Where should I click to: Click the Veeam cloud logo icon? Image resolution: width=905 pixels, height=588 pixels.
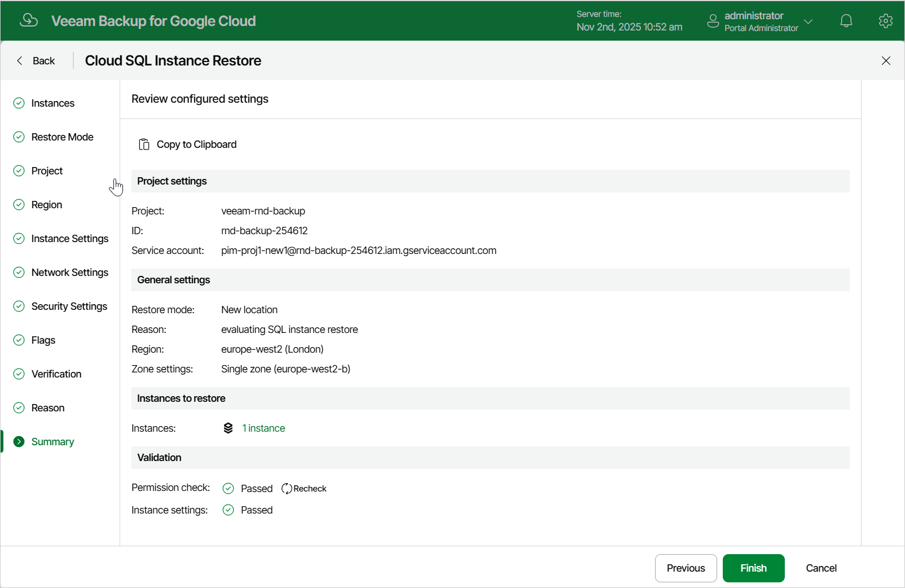[x=29, y=20]
